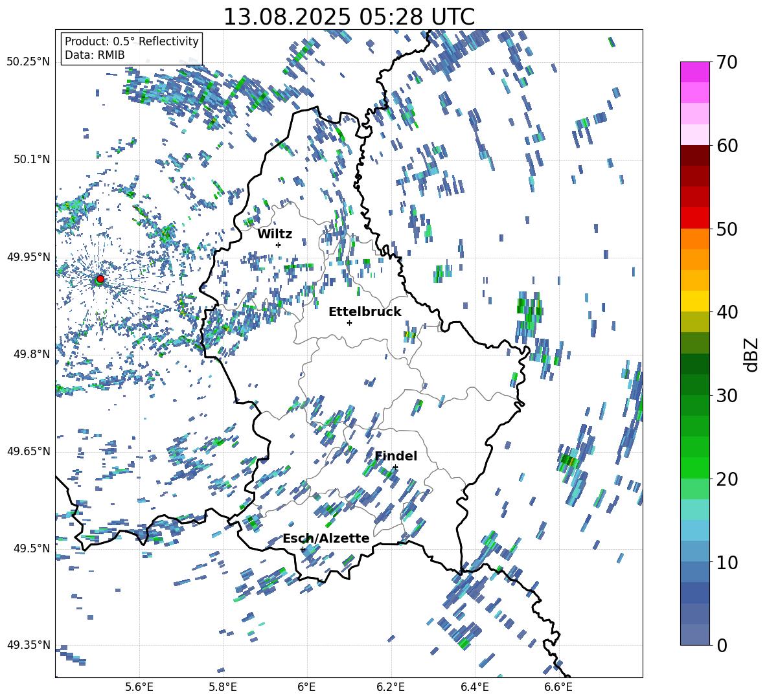Click the 20 value on colorbar
The height and width of the screenshot is (700, 767).
coord(726,479)
